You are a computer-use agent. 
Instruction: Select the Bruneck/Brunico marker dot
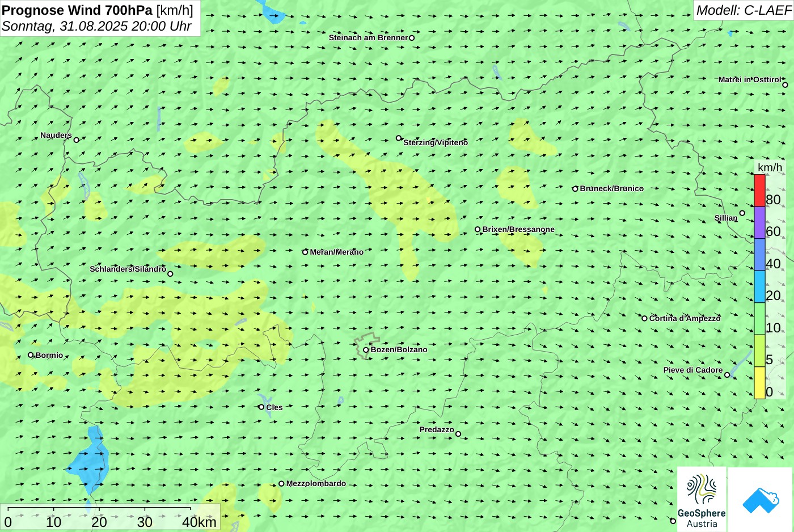tap(575, 189)
